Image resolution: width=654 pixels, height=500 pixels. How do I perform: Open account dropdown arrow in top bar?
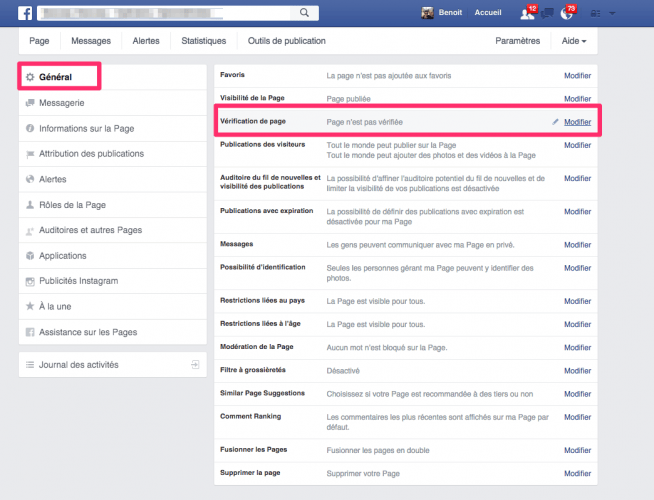click(612, 13)
